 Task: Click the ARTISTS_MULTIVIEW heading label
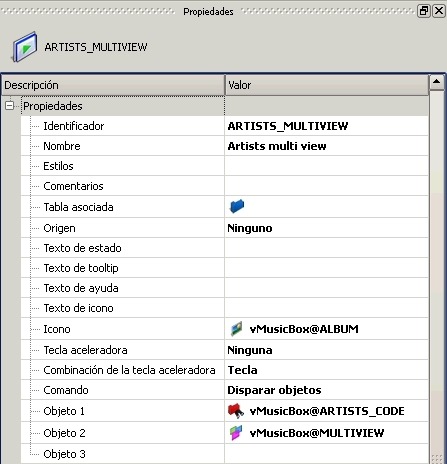tap(96, 47)
